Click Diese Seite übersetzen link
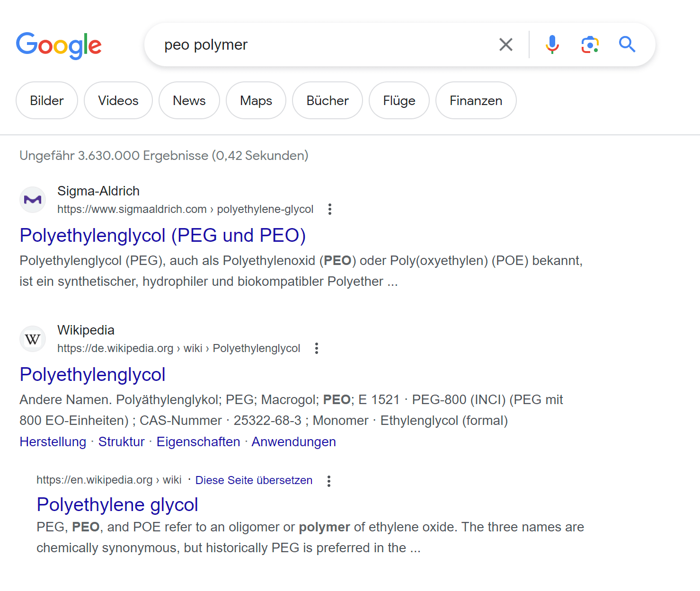The width and height of the screenshot is (700, 591). coord(254,480)
